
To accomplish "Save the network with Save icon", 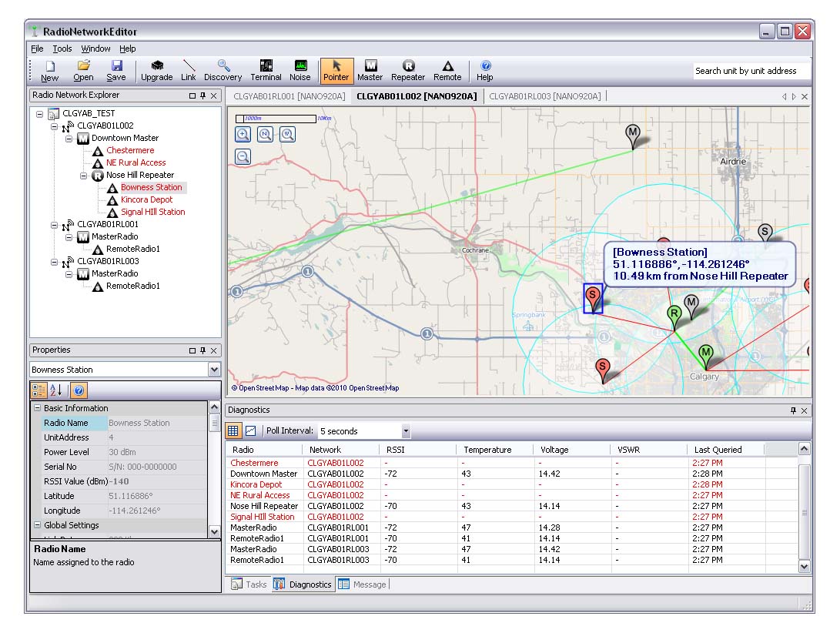I will [116, 72].
